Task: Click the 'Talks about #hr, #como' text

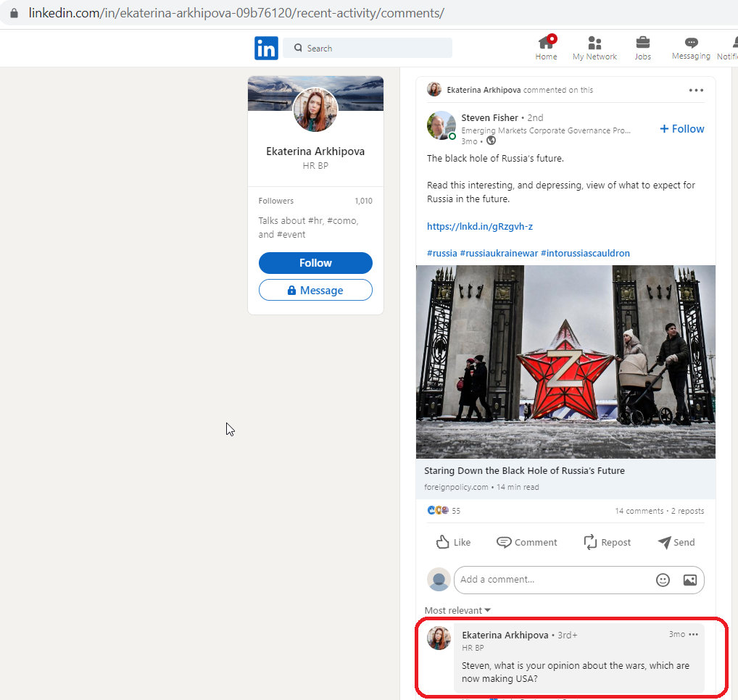Action: (x=308, y=228)
